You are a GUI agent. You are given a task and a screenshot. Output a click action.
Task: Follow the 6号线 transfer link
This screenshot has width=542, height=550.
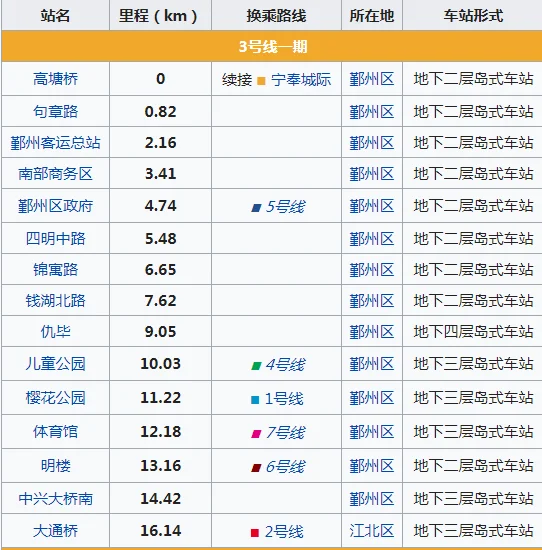(285, 467)
